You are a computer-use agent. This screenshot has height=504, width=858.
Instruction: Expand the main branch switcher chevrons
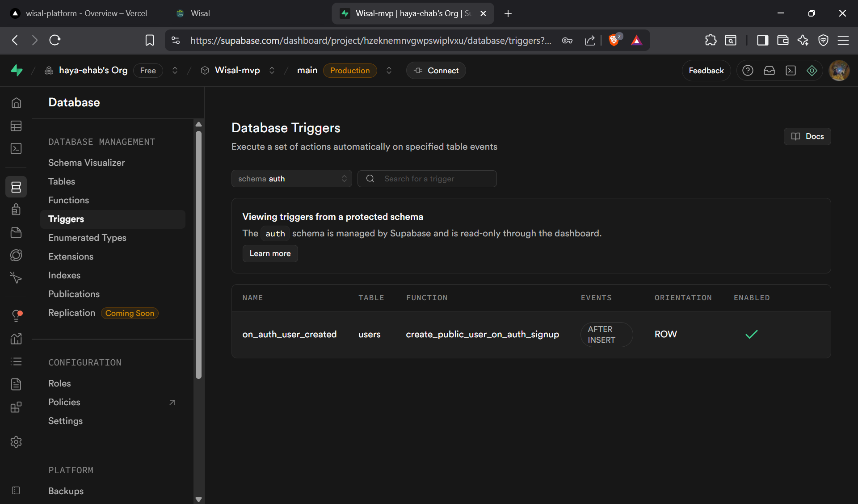tap(389, 71)
